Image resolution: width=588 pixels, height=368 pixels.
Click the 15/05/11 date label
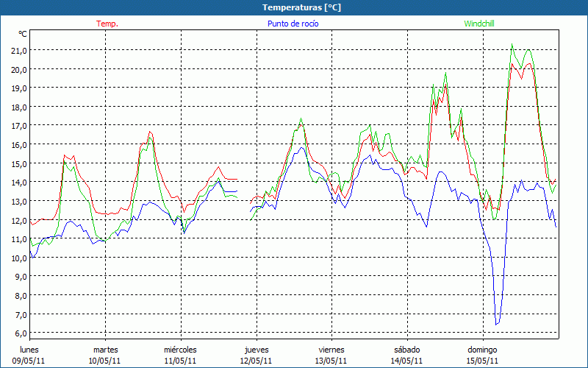(x=482, y=361)
